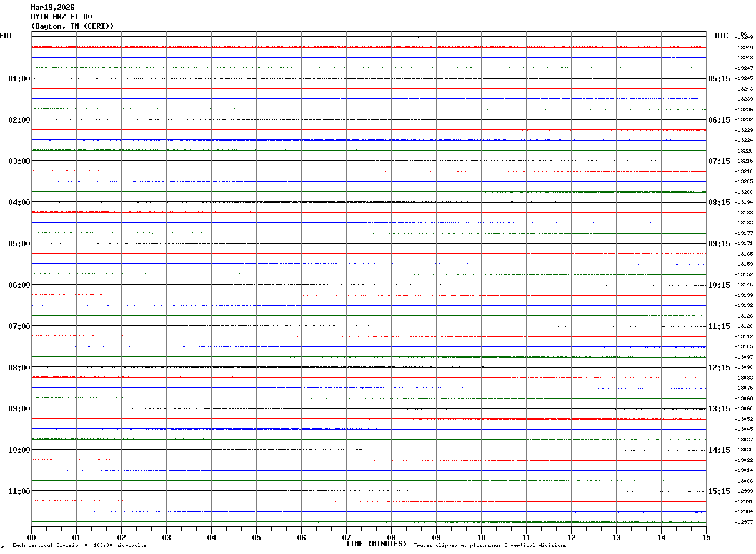Select minute tick label 11 on bottom axis
Screen dimensions: 756x554
coord(526,537)
